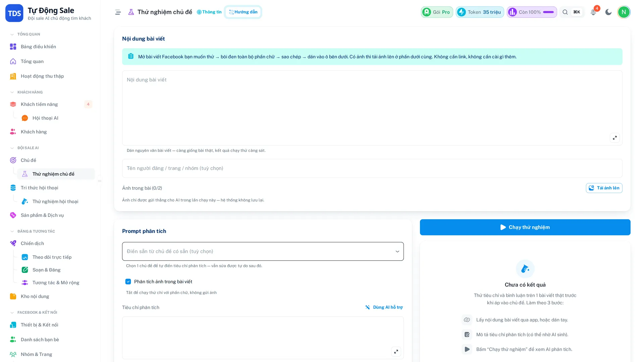This screenshot has height=362, width=644.
Task: Collapse the TỔNG QUAN section
Action: 12,34
